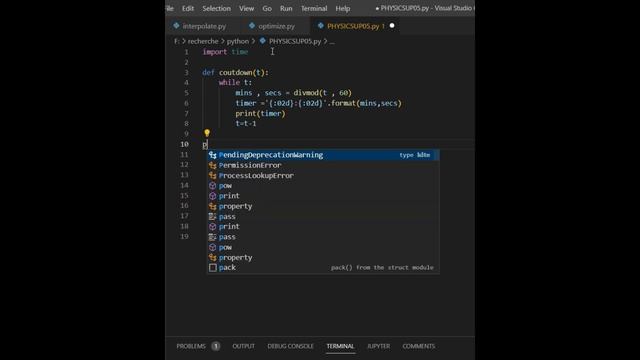Click the 'import time' code line
Image resolution: width=640 pixels, height=360 pixels.
point(225,52)
